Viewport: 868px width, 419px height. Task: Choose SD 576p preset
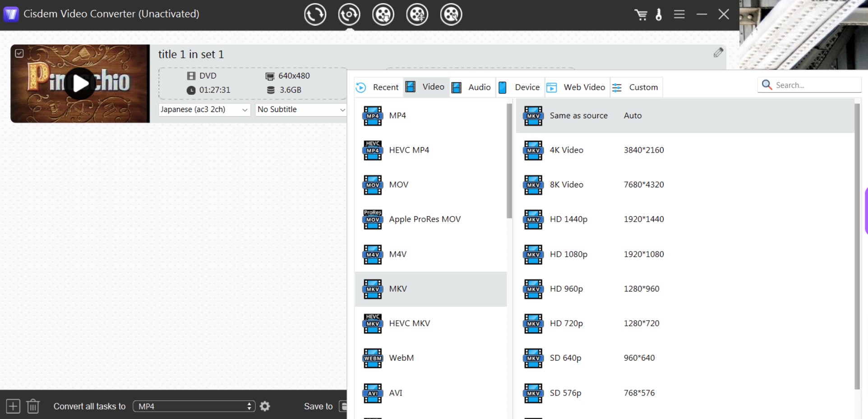pos(685,393)
